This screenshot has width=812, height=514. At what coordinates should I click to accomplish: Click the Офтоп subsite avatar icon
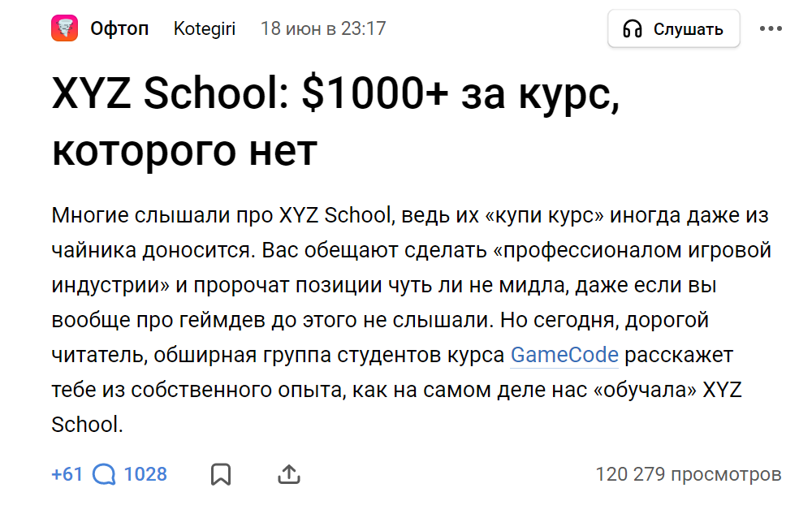click(64, 28)
